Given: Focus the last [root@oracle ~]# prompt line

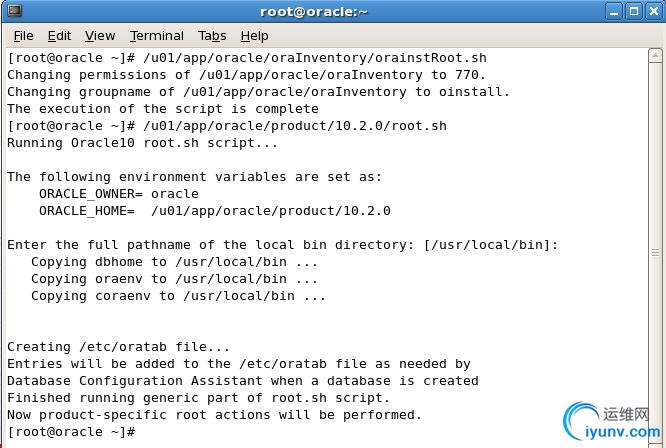Looking at the screenshot, I should pos(71,431).
